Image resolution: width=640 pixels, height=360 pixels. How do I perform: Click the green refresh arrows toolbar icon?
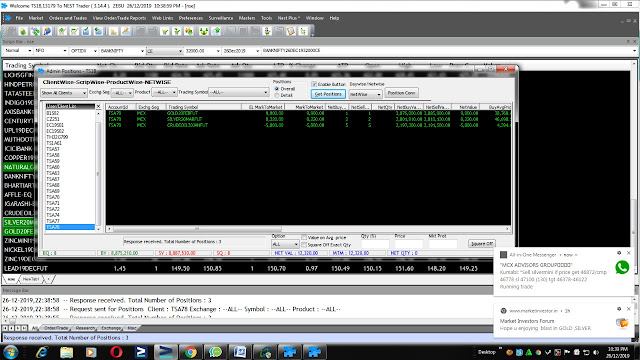(36, 31)
